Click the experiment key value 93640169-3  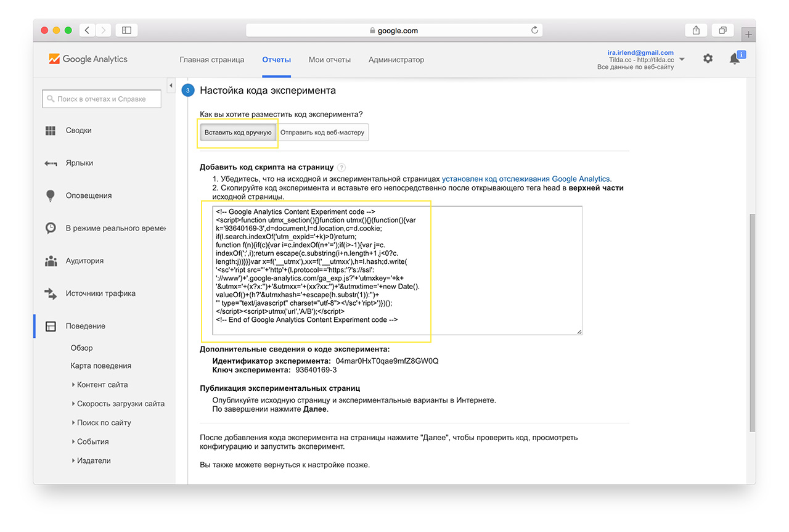point(316,370)
